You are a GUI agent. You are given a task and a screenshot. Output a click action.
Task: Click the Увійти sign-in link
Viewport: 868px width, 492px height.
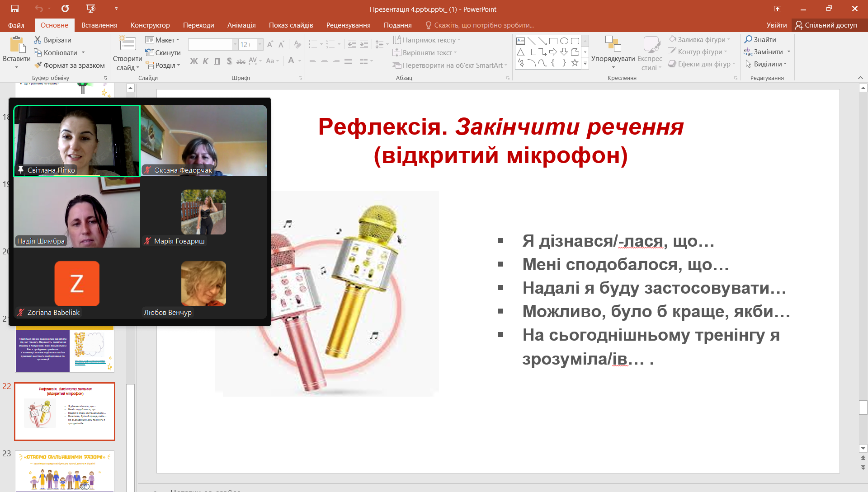[x=776, y=25]
